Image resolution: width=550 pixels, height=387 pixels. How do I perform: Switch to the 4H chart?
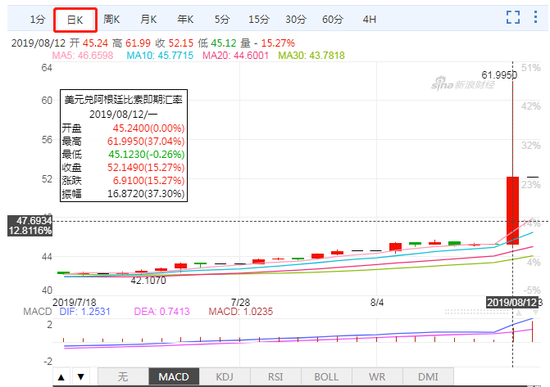369,19
